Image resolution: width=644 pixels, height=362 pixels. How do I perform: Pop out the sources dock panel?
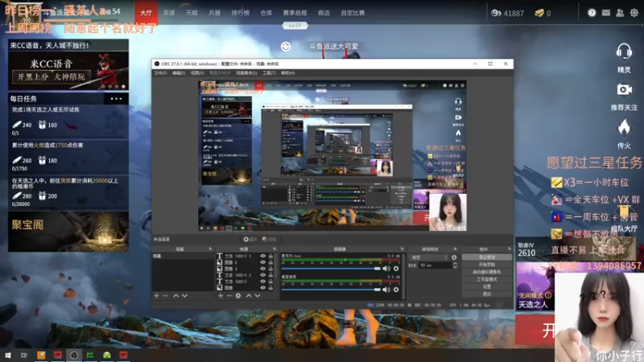coord(275,249)
